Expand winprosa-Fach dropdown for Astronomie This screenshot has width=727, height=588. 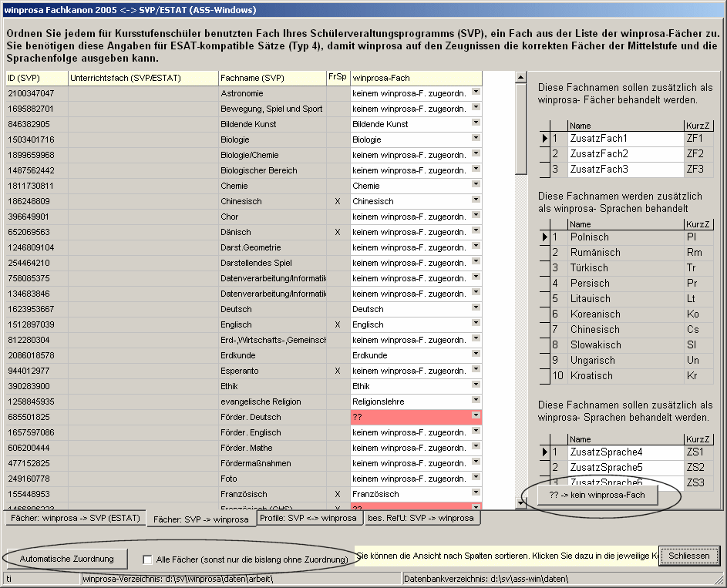(x=476, y=92)
